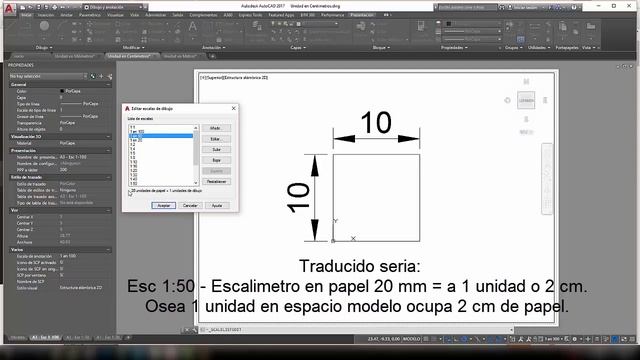Open the 1 en 100 annotation scale dropdown
Screen dimensions: 640x360
point(553,339)
